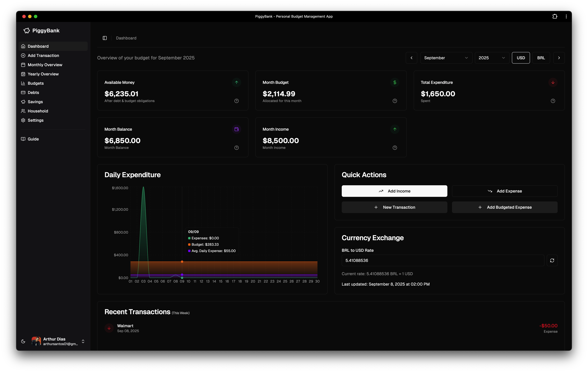Click the $8,500.00 Month Income value
The width and height of the screenshot is (588, 372).
(281, 141)
